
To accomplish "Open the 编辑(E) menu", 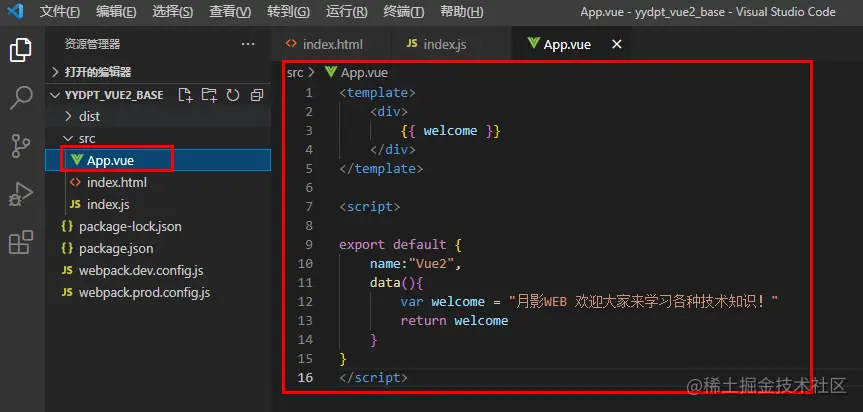I will click(116, 12).
